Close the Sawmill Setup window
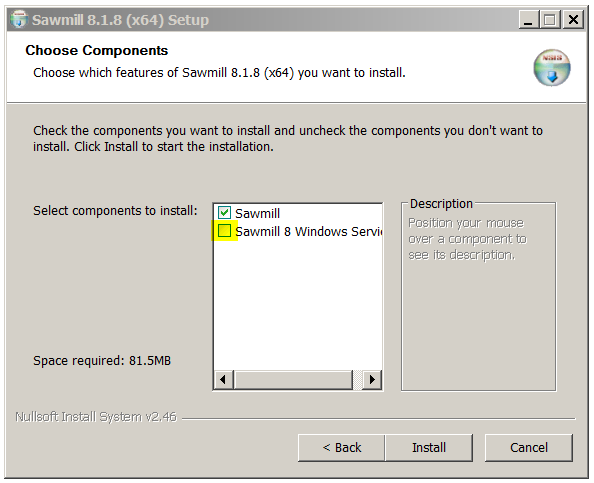 tap(573, 19)
